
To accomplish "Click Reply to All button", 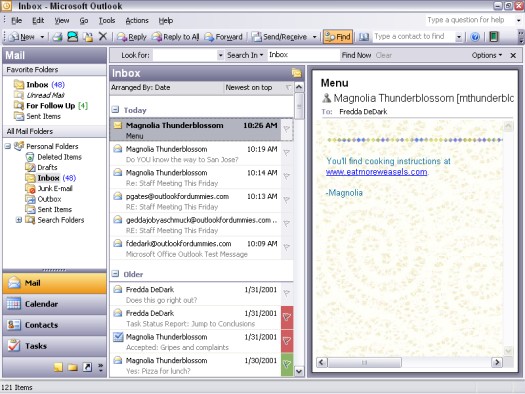I will pos(175,37).
